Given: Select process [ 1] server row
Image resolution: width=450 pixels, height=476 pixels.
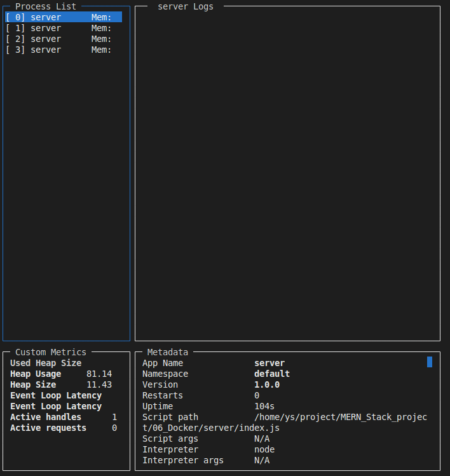Looking at the screenshot, I should click(64, 28).
